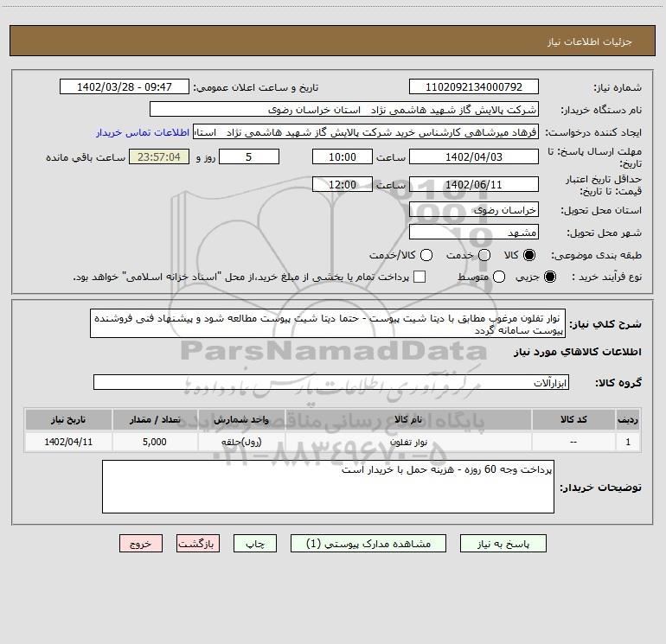
Task: Click the need number field 1102092134000792
Action: click(x=474, y=86)
